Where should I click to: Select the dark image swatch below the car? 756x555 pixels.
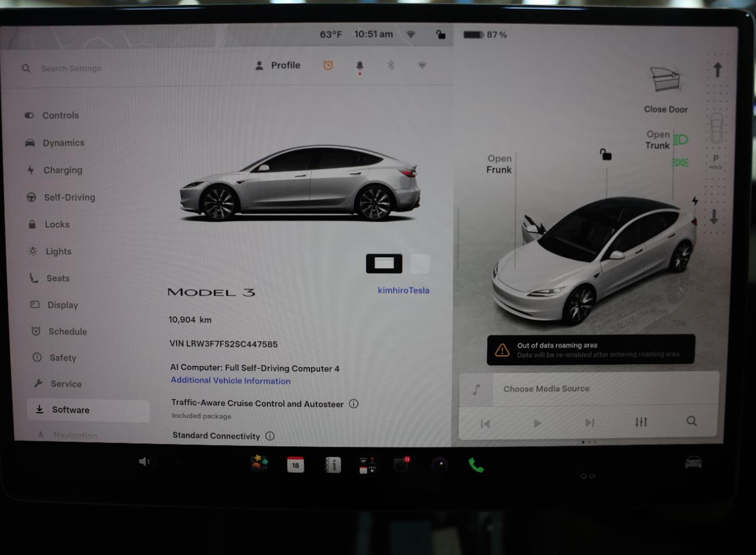coord(384,264)
